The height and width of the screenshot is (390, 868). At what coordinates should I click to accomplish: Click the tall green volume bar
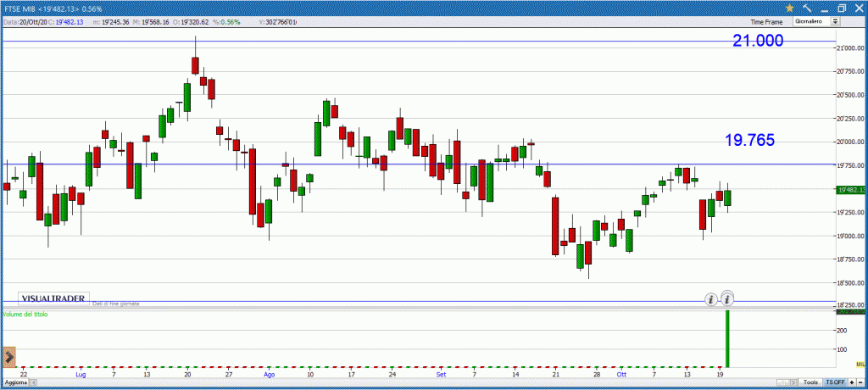pos(727,338)
